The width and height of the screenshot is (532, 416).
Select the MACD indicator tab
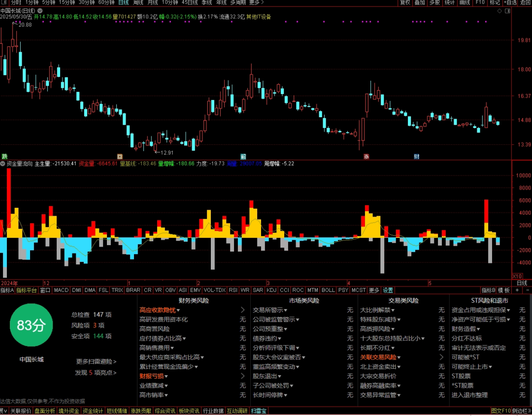(62, 290)
